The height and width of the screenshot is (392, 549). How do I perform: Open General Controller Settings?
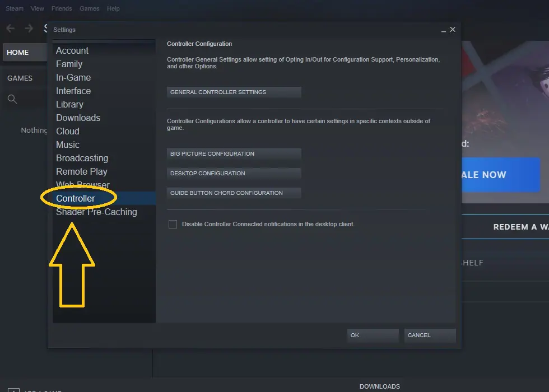[x=234, y=92]
